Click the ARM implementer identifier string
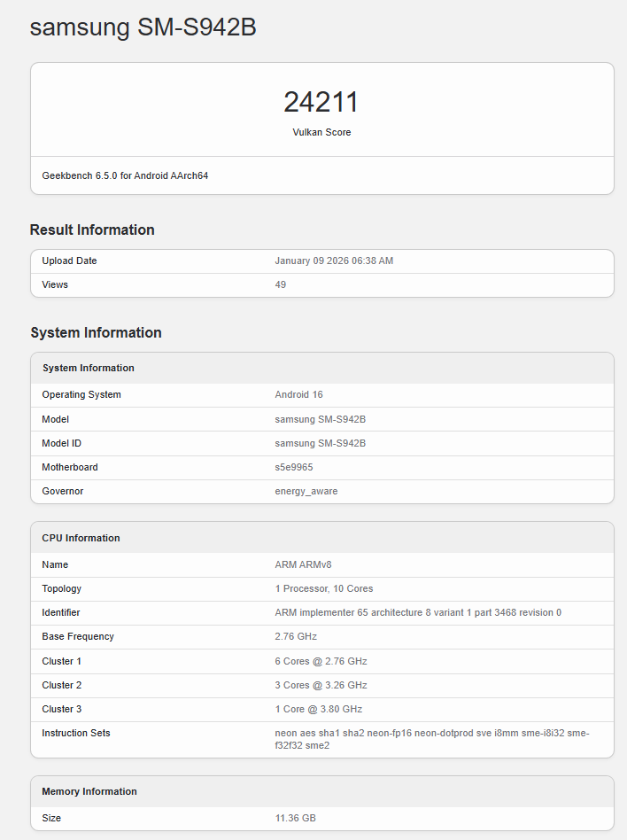Screen dimensions: 627x840 tap(418, 612)
